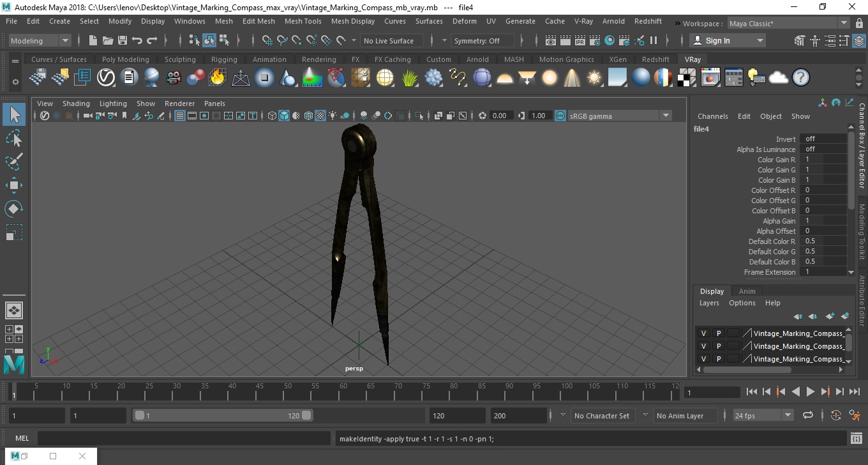Open the sRGB gamma view transform dropdown
Screen dimensions: 868x465
tap(620, 116)
